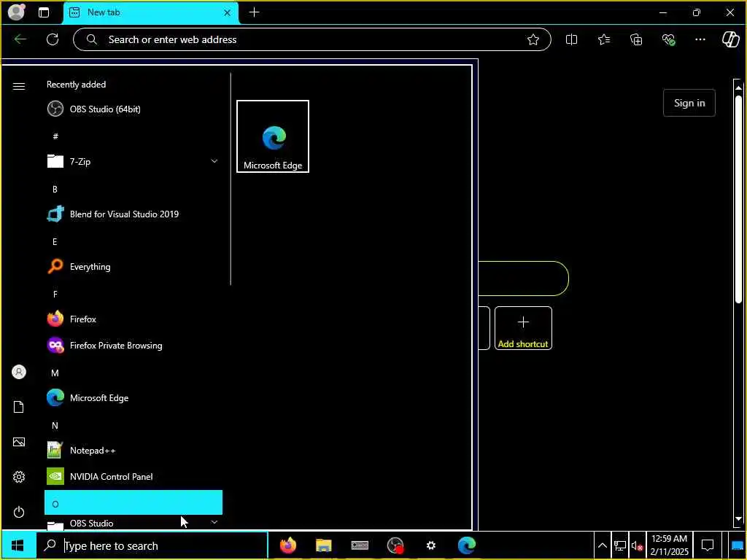The width and height of the screenshot is (747, 560).
Task: Open Firefox from the taskbar
Action: (287, 545)
